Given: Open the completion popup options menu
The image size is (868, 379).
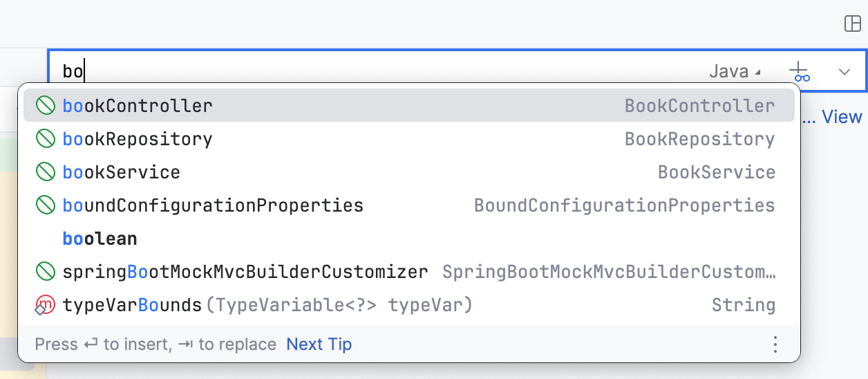Looking at the screenshot, I should (775, 344).
